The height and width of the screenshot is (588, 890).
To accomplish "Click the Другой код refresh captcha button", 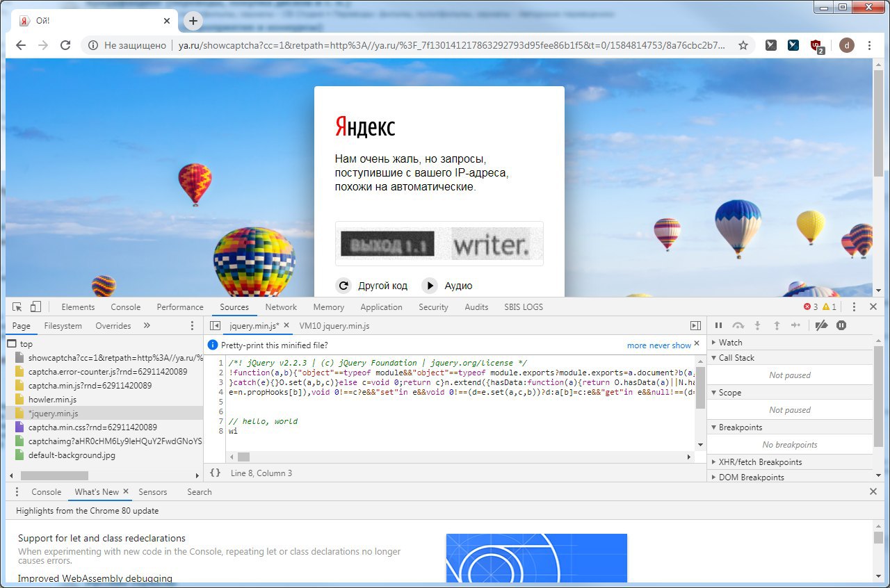I will (372, 286).
